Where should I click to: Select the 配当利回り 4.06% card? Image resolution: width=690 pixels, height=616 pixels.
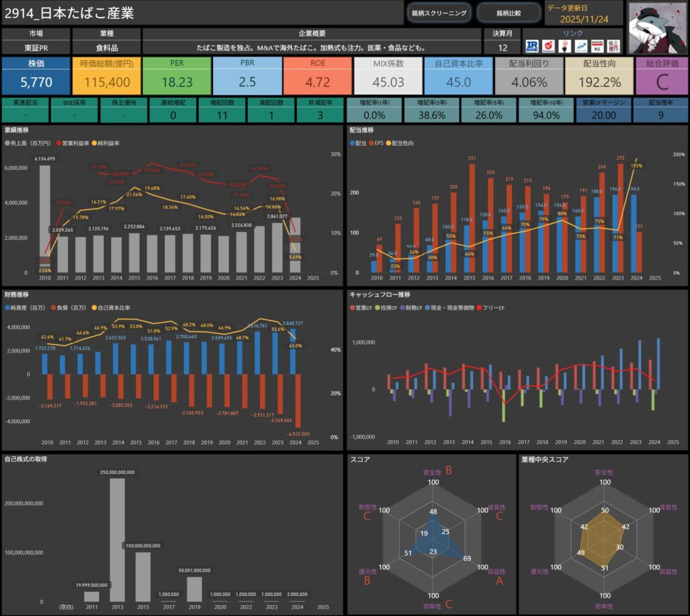click(x=528, y=75)
